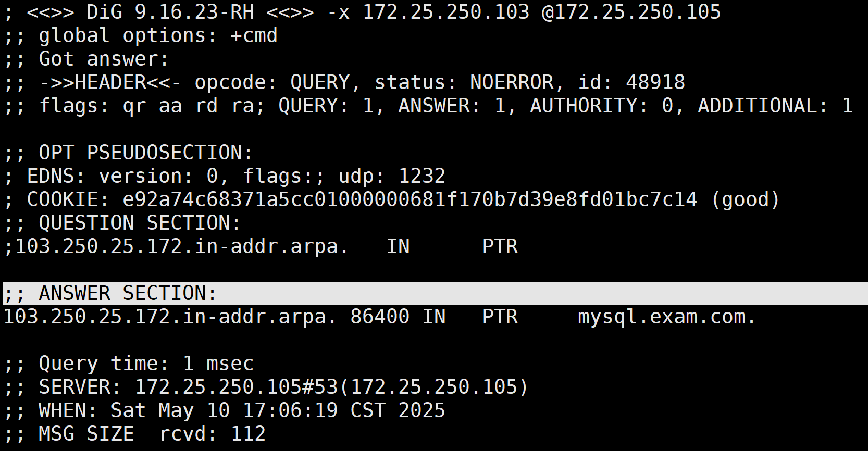Click the OPT PSEUDOSECTION heading

(x=145, y=153)
